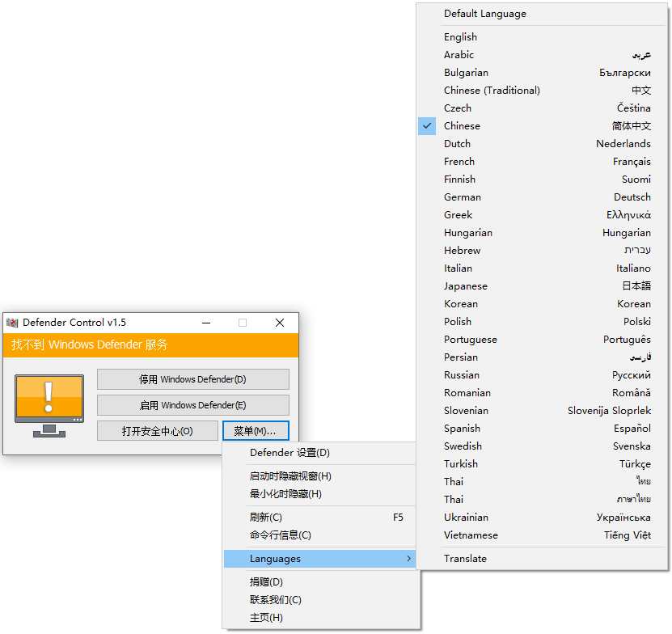The height and width of the screenshot is (634, 672).
Task: Select Italian Italiano language
Action: pos(542,268)
